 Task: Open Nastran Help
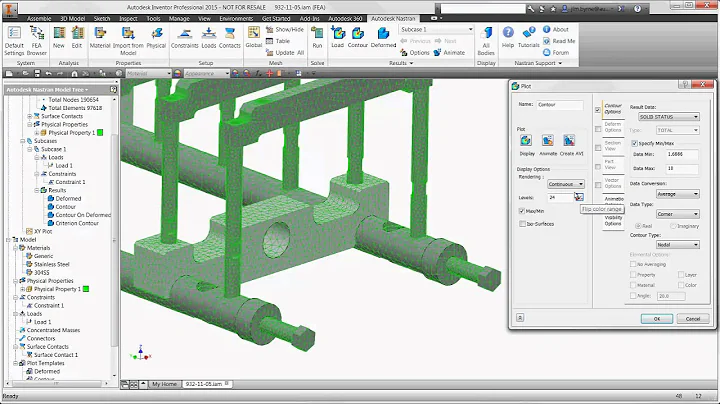[x=508, y=38]
